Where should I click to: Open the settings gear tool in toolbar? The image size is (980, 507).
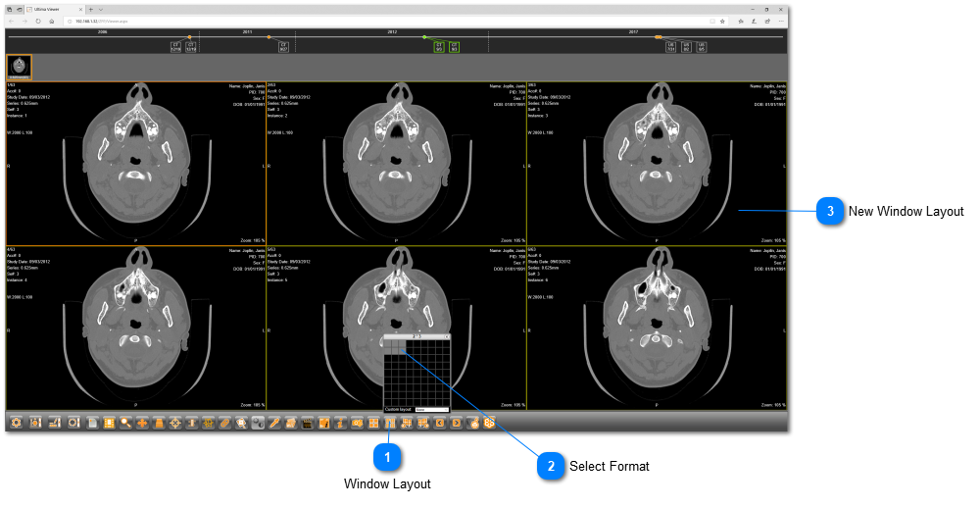tap(16, 423)
